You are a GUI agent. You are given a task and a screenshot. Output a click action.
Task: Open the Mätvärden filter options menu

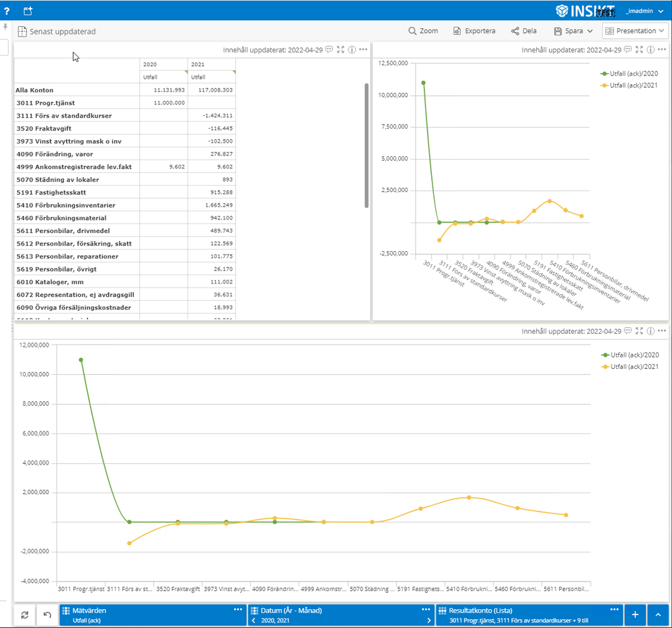(238, 610)
